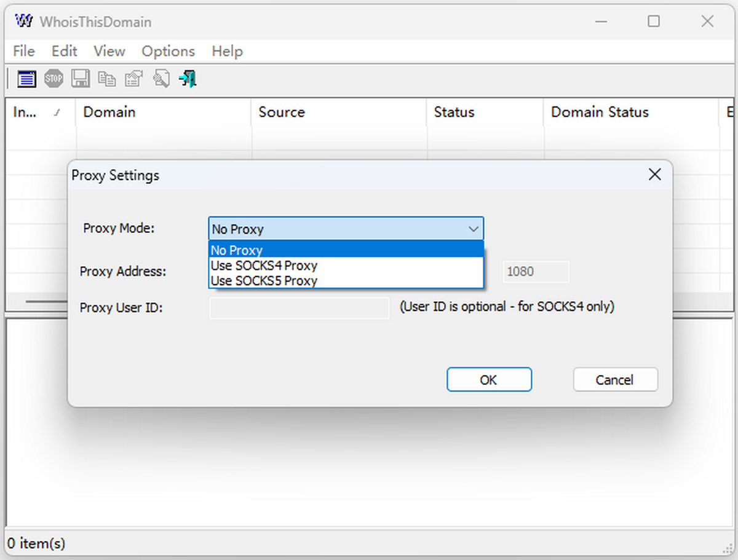Sort by the Source column header
This screenshot has height=560, width=738.
pos(339,112)
